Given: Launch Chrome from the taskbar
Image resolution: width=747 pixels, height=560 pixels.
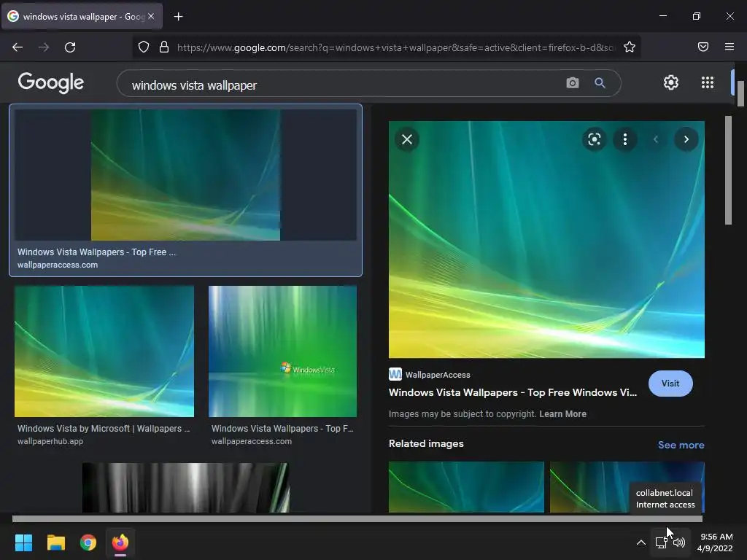Looking at the screenshot, I should pyautogui.click(x=88, y=542).
